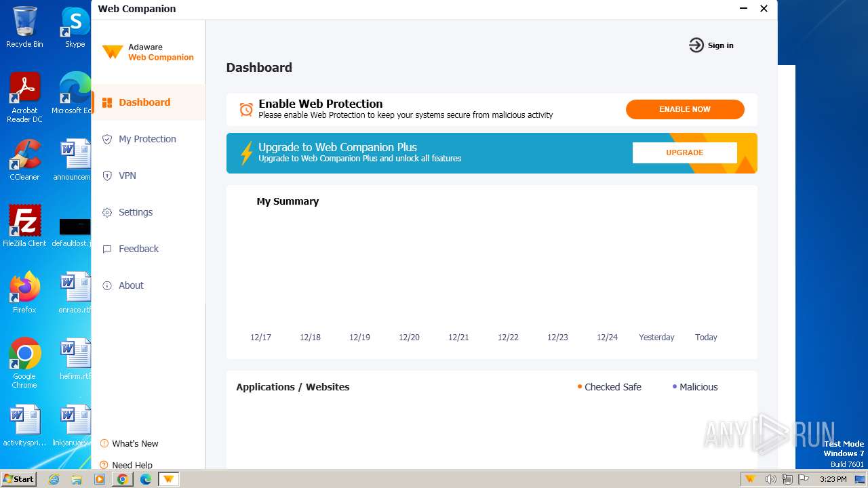Open Microsoft Edge from the taskbar
The image size is (868, 488).
[146, 479]
